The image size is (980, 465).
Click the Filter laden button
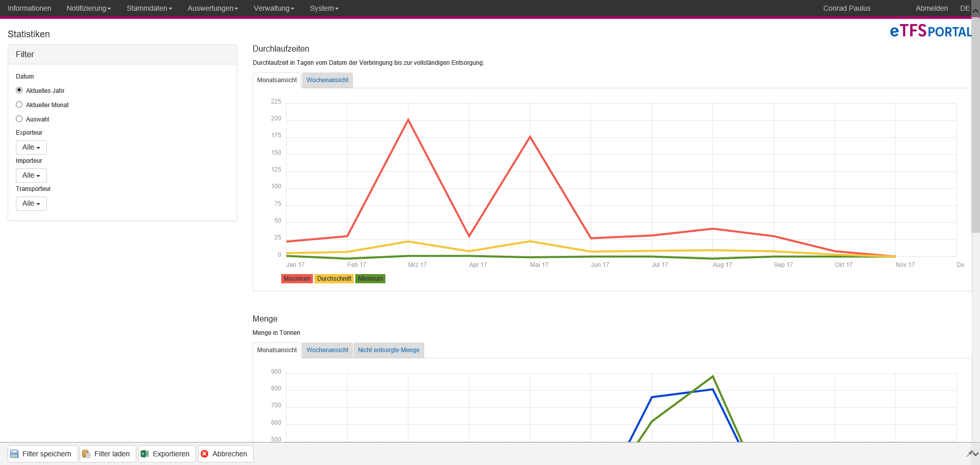click(108, 454)
